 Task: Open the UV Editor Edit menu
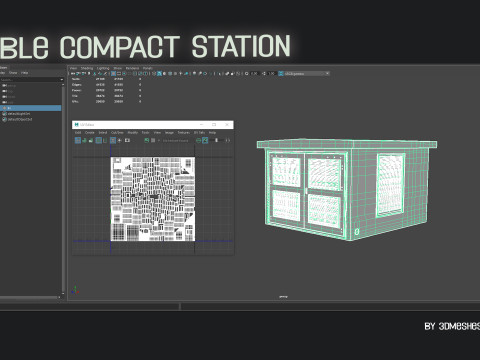point(78,132)
